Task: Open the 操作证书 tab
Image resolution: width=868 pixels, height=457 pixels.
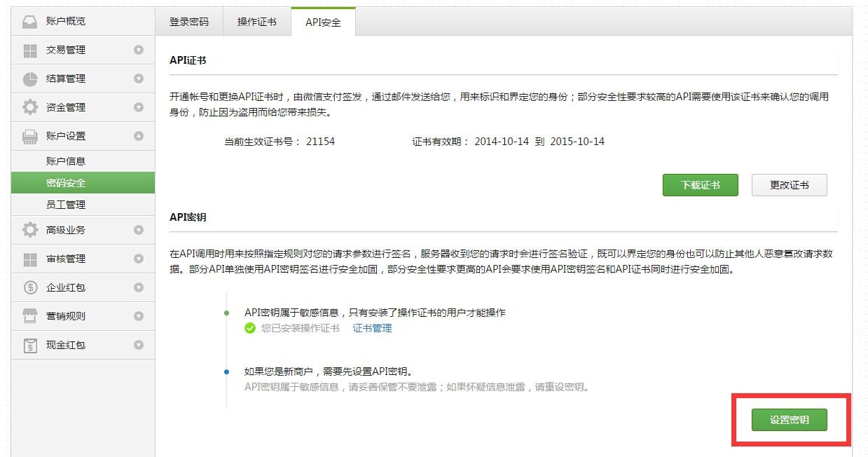Action: (257, 22)
